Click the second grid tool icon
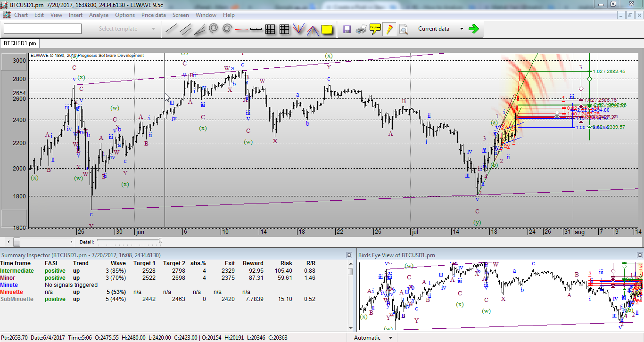Screen dimensions: 644x342 click(x=284, y=29)
